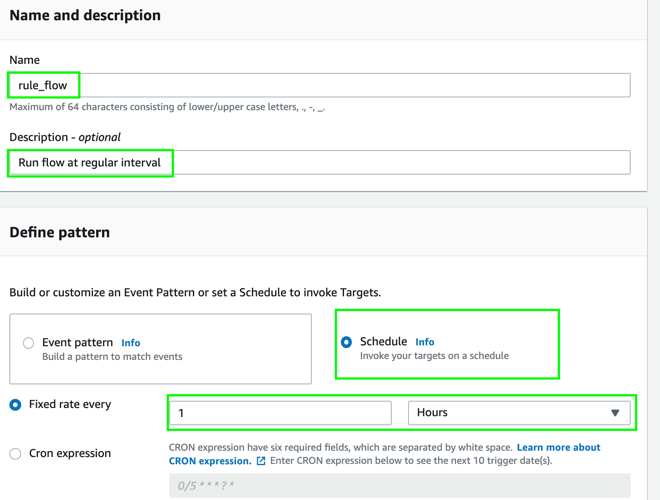
Task: Click the greyed-out cron expression input box
Action: (x=399, y=486)
